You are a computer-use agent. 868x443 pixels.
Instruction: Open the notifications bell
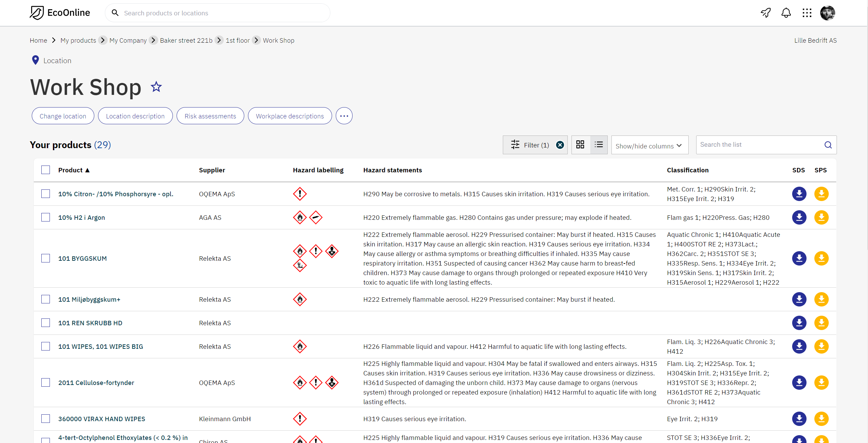(786, 13)
